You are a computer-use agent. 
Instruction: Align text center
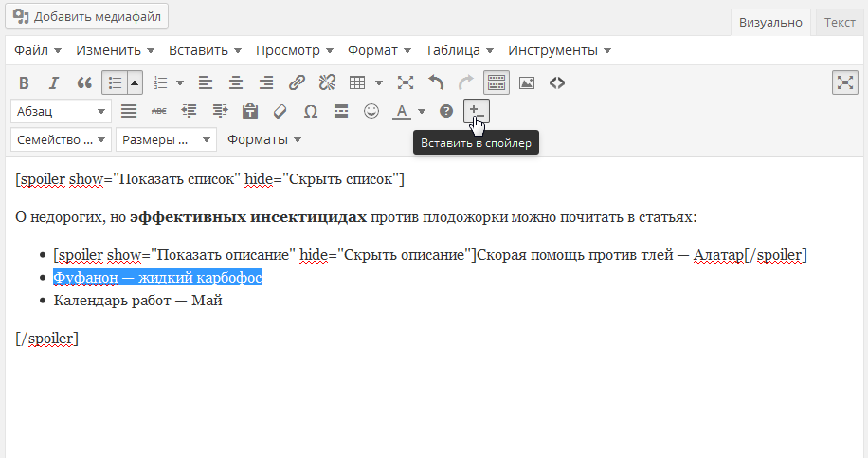click(236, 83)
